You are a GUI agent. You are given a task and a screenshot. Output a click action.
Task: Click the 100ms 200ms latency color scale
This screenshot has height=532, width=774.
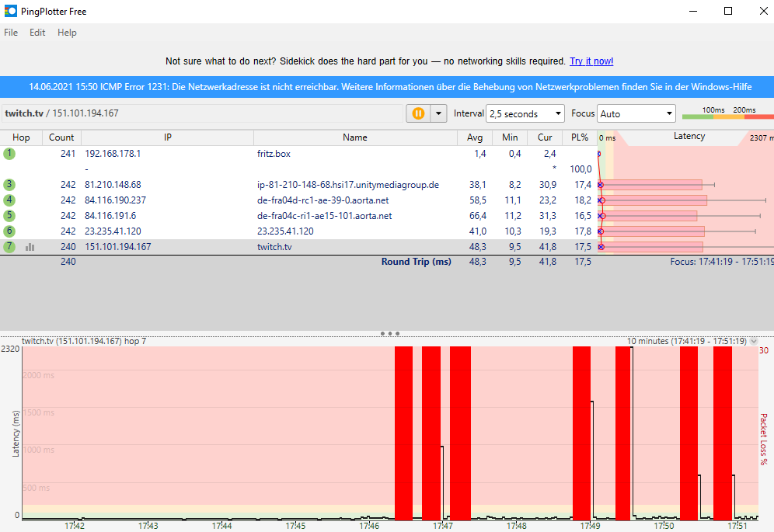(727, 113)
